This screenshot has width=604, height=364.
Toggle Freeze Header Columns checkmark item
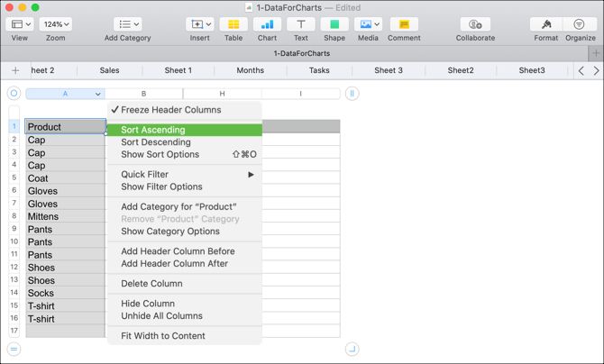pos(170,110)
